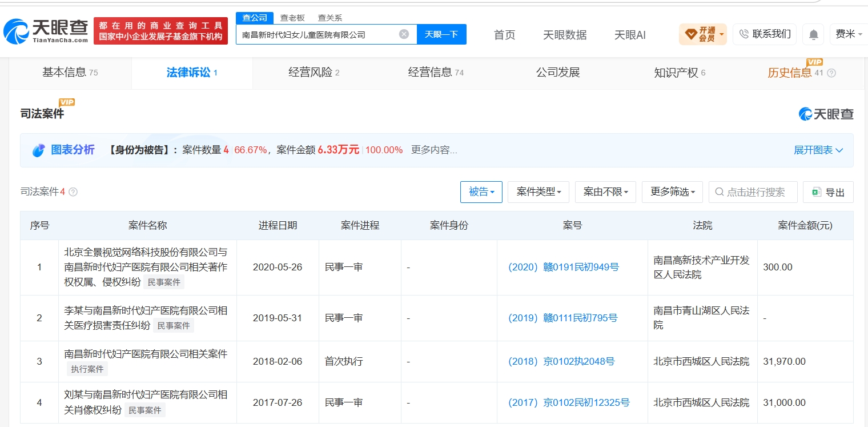This screenshot has height=427, width=868.
Task: Click the 首次执行 case progress cell
Action: point(344,361)
